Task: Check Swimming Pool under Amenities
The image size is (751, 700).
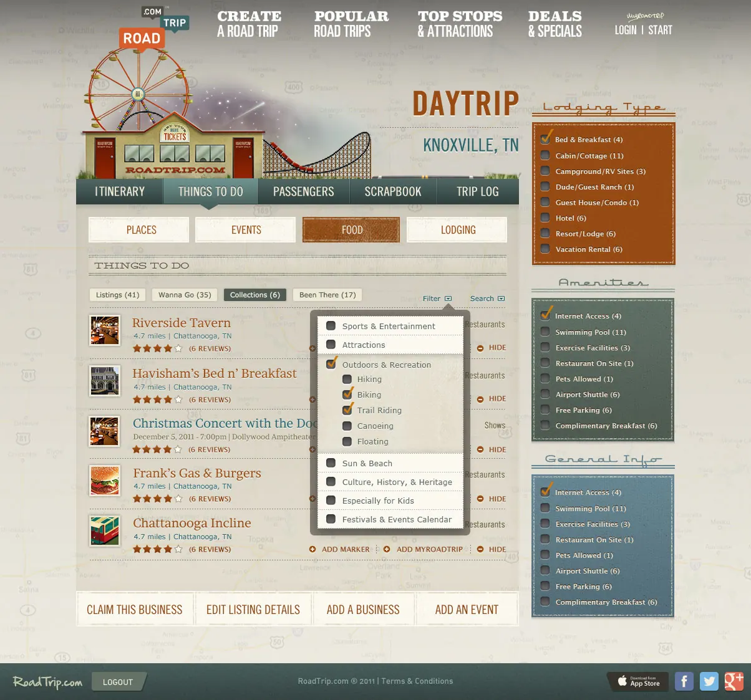Action: pyautogui.click(x=545, y=332)
